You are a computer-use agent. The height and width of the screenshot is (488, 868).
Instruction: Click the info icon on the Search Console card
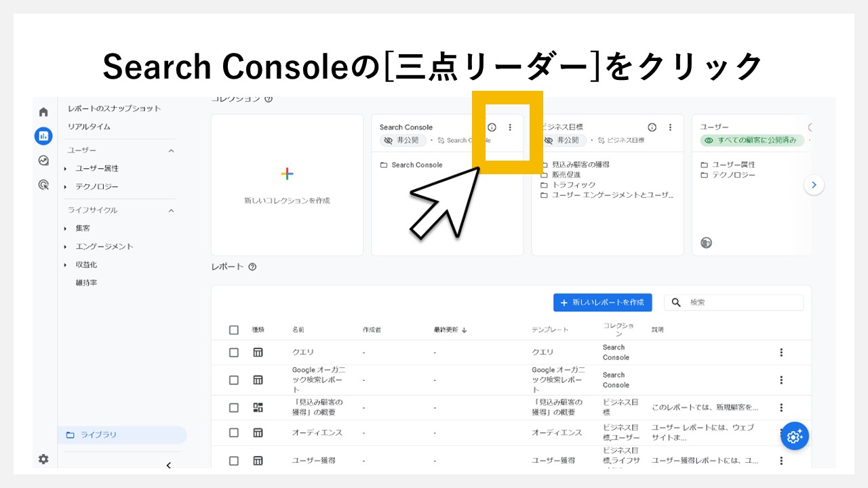click(x=492, y=127)
